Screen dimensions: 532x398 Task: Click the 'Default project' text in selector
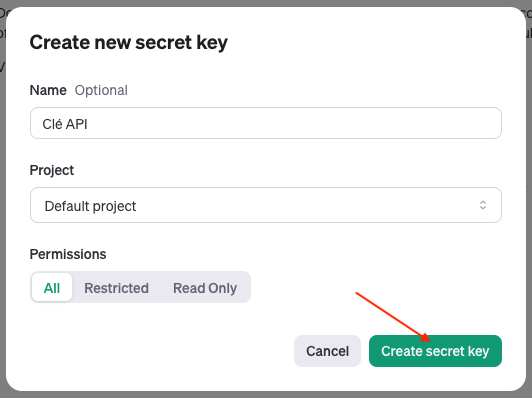90,206
